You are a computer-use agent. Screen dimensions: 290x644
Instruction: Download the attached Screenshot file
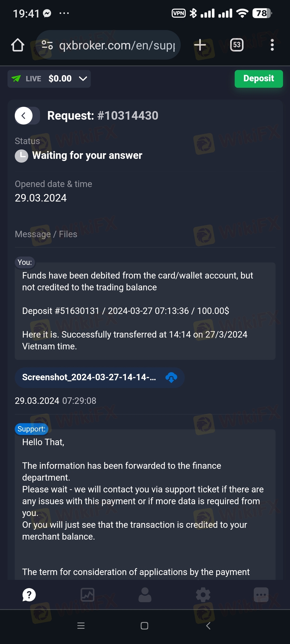[171, 378]
